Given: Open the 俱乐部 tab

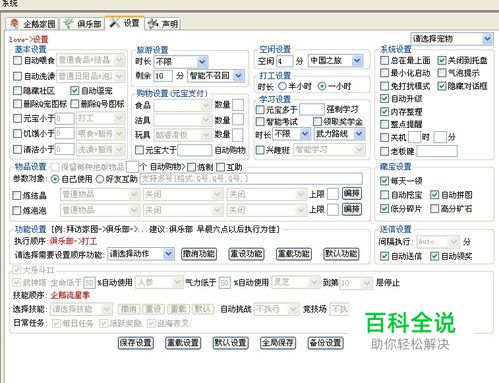Looking at the screenshot, I should (x=83, y=24).
